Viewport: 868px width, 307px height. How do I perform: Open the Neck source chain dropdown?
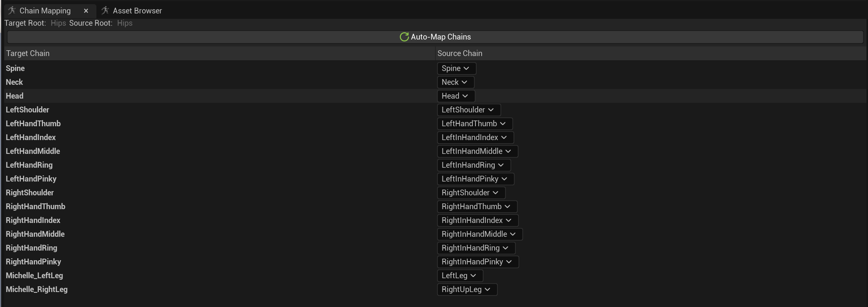456,82
